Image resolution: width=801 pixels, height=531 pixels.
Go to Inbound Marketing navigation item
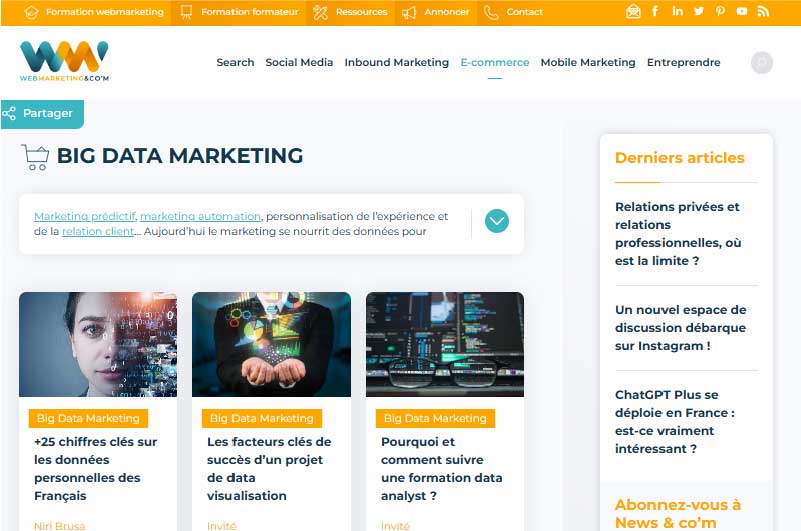coord(396,62)
